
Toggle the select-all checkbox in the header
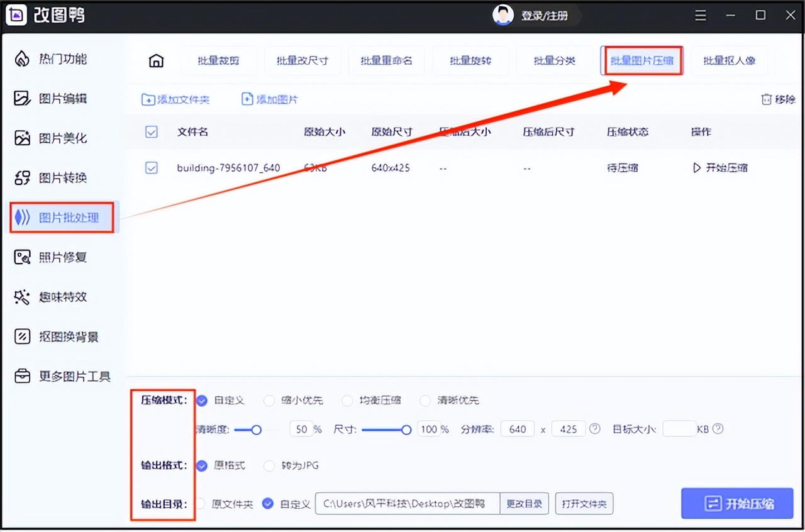coord(152,132)
